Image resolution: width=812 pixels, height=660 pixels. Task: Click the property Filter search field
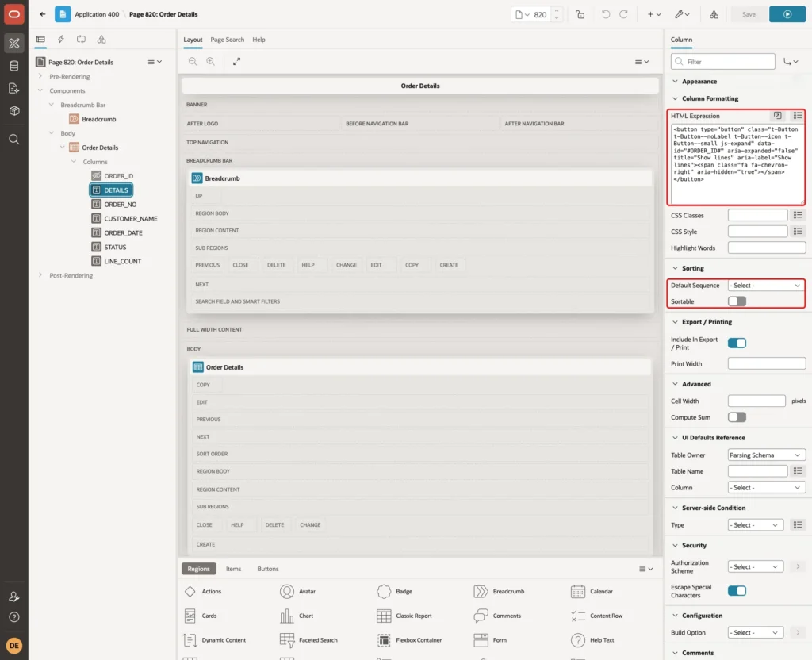pyautogui.click(x=723, y=62)
